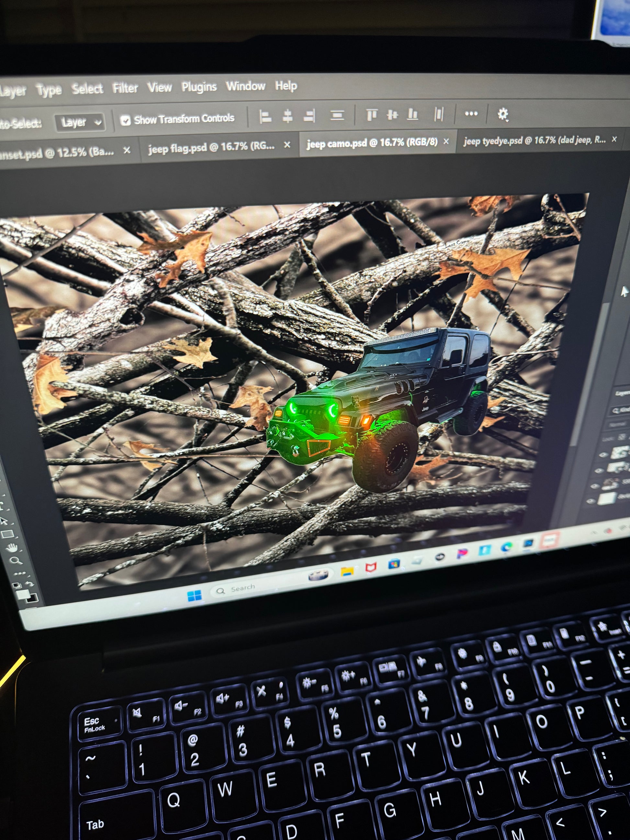
Task: Open the options bar gear settings
Action: (503, 114)
